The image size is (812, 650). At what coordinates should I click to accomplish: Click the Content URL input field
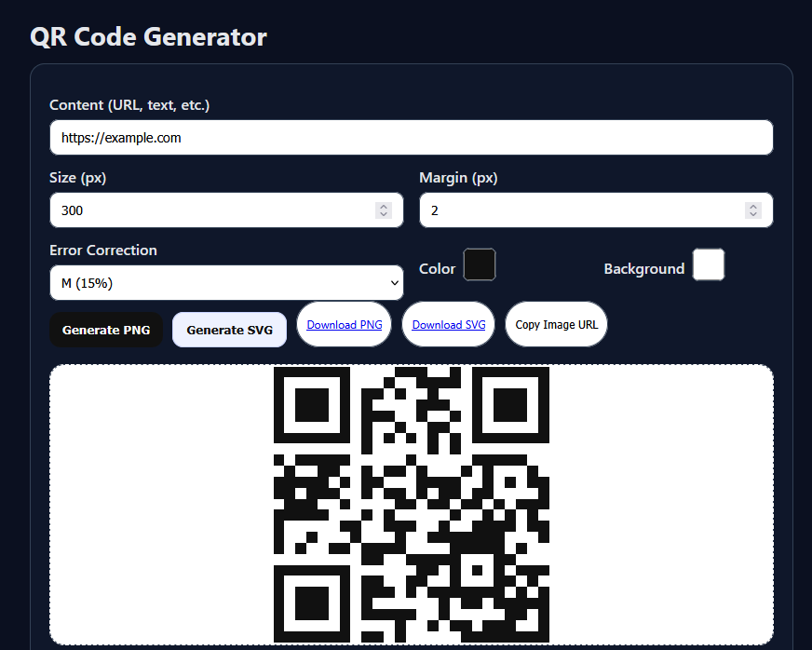pyautogui.click(x=412, y=137)
